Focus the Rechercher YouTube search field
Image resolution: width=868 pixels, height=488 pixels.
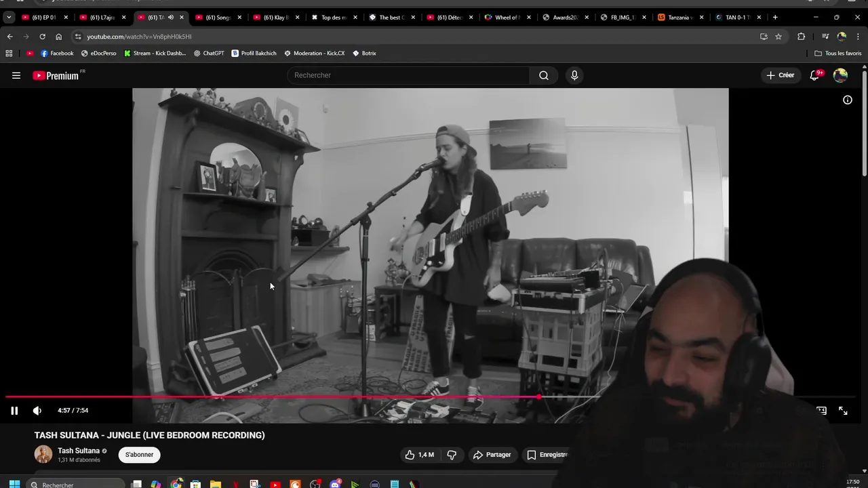[408, 75]
